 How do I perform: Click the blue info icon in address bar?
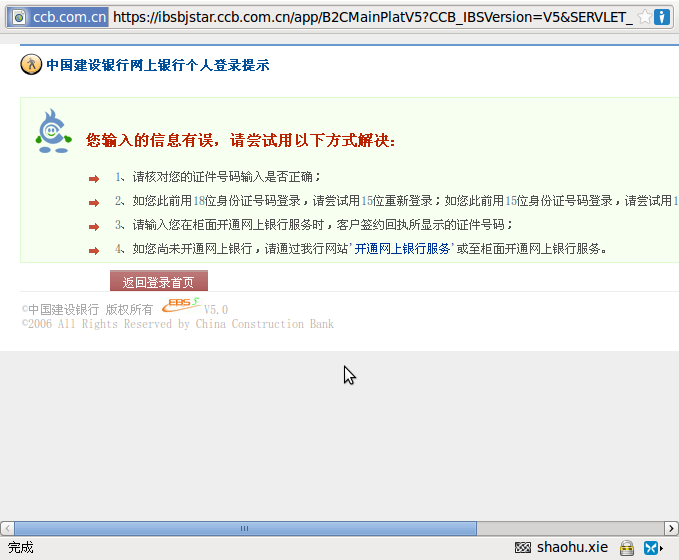[x=662, y=17]
